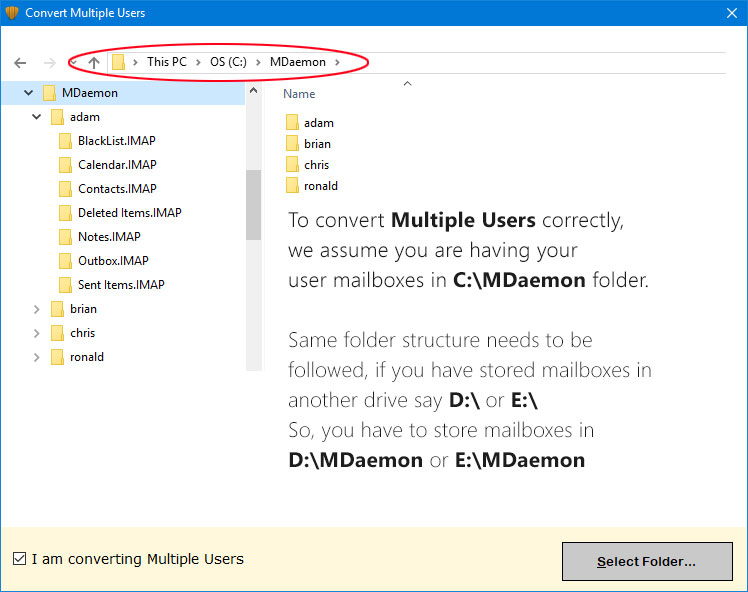Expand chevron after This PC breadcrumb

pos(198,62)
